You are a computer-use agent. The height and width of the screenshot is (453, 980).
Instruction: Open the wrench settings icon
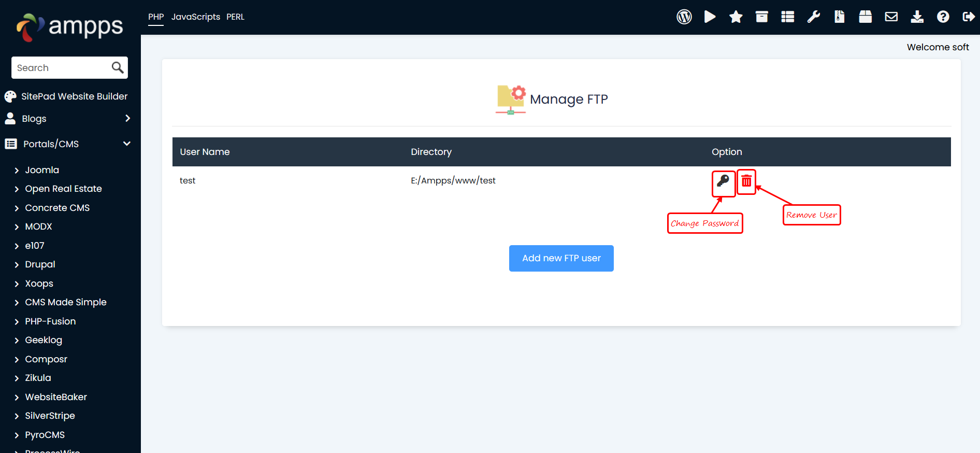pyautogui.click(x=814, y=17)
